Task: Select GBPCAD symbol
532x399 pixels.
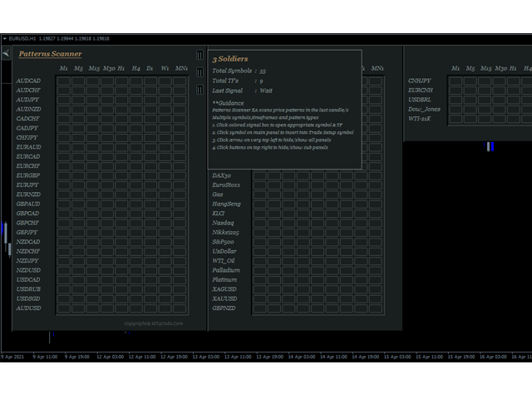Action: pos(27,214)
